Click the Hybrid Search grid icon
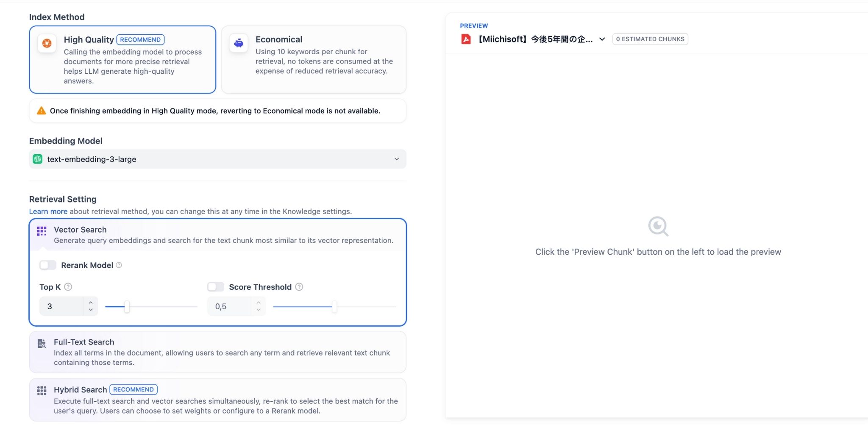868x425 pixels. (x=42, y=391)
